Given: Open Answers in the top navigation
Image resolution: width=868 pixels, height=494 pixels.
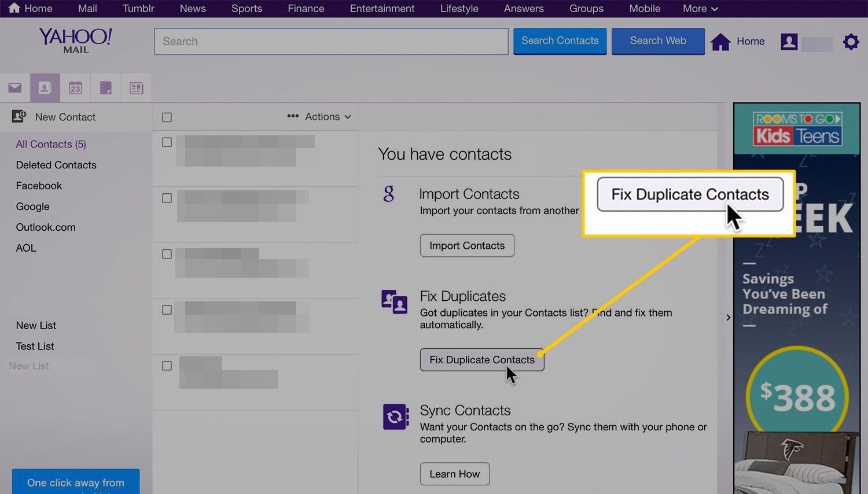Looking at the screenshot, I should [524, 9].
